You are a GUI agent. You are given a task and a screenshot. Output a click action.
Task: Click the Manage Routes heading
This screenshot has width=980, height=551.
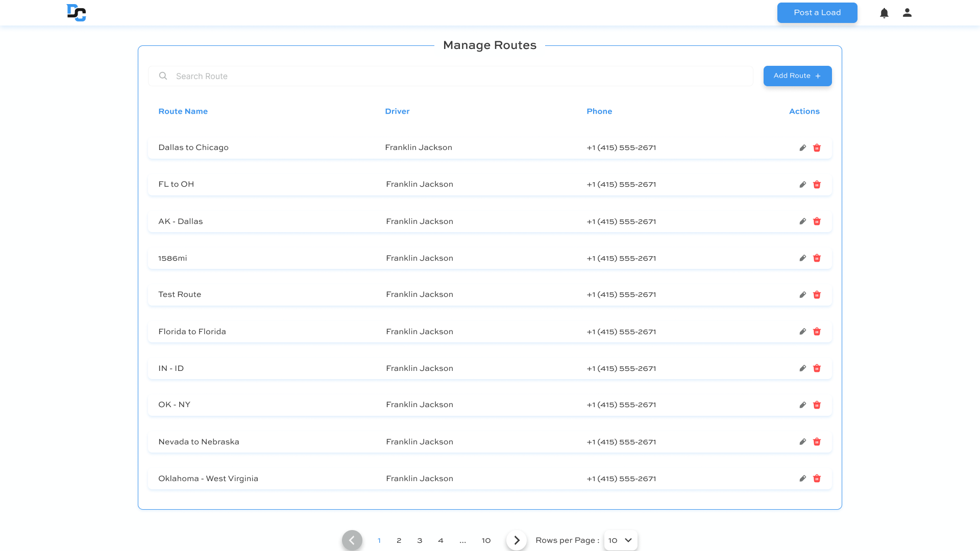489,45
